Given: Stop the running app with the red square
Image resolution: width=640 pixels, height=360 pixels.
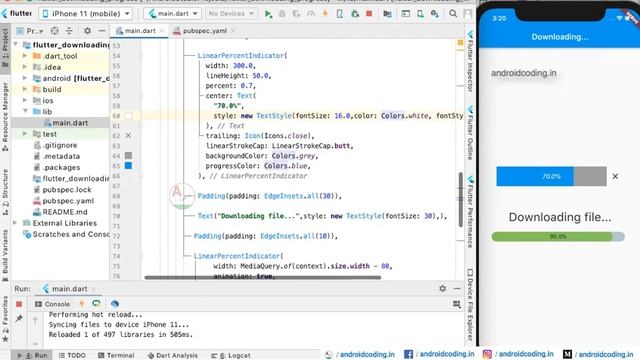Looking at the screenshot, I should [x=369, y=13].
